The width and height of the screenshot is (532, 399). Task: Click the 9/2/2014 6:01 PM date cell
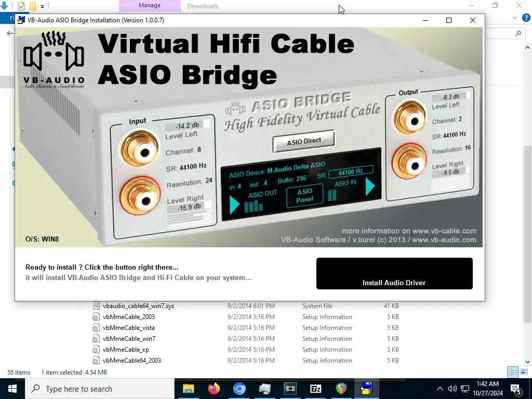[251, 305]
